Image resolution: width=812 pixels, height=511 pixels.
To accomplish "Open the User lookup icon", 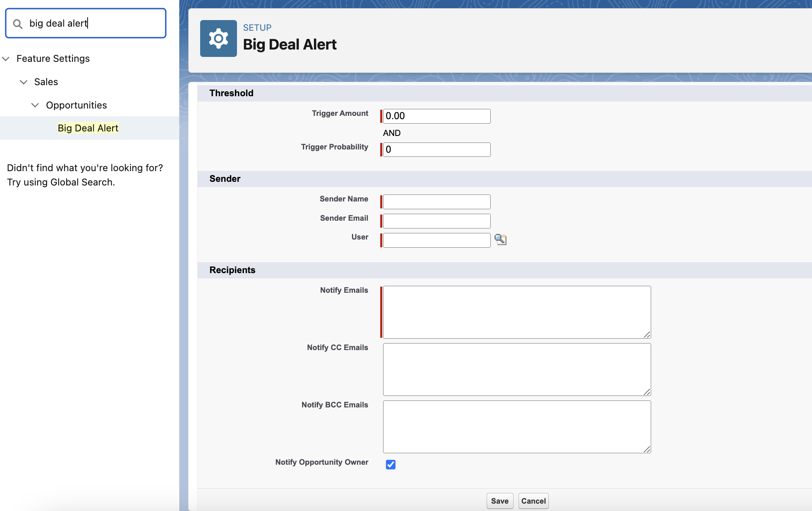I will (x=500, y=240).
